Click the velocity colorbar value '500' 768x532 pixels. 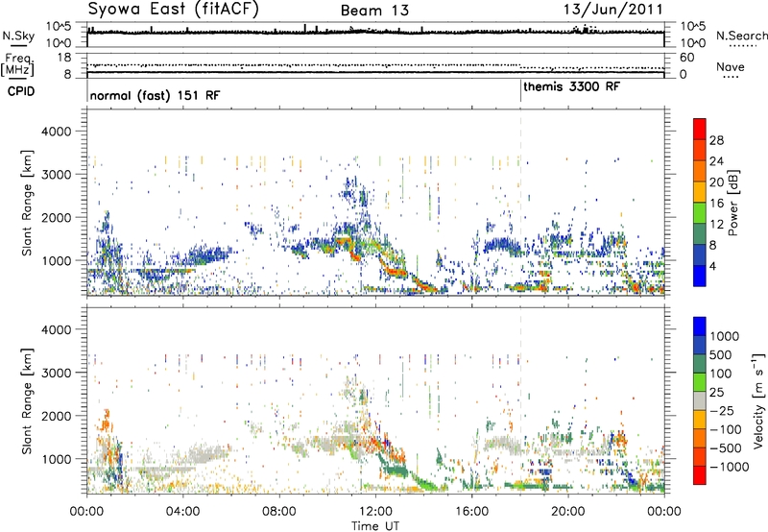721,354
